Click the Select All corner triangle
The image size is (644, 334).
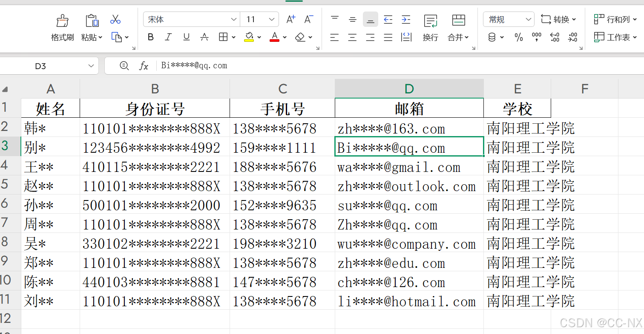click(5, 89)
